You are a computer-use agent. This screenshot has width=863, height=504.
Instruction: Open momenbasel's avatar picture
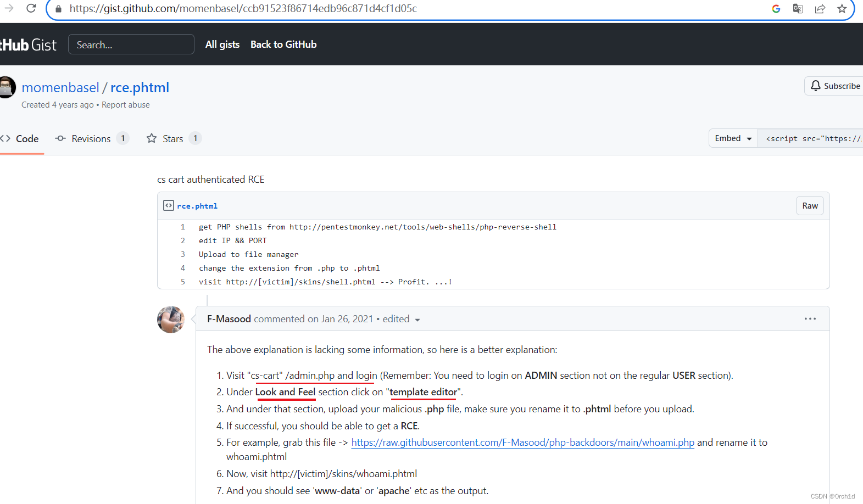point(7,87)
